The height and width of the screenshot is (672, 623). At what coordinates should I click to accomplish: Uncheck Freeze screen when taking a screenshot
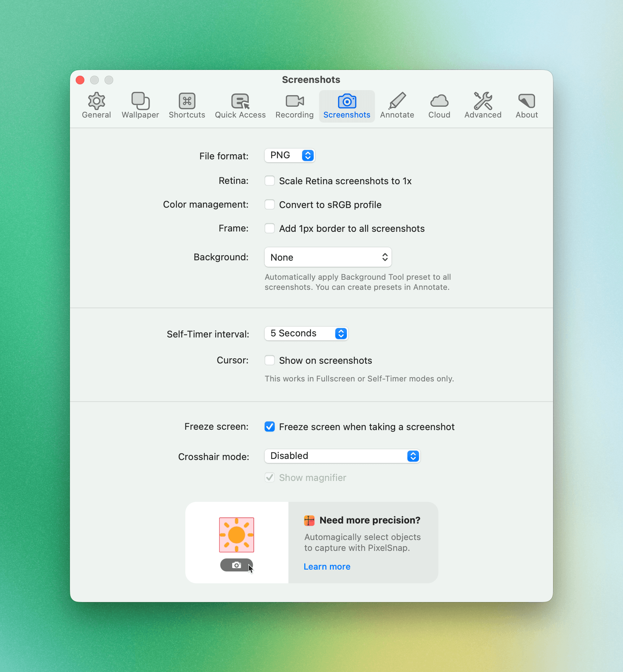[270, 426]
